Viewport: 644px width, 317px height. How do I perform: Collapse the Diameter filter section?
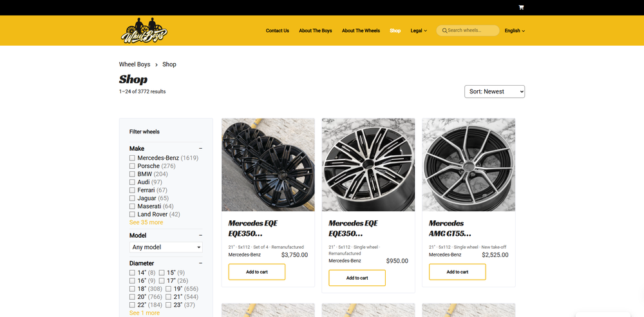pos(200,263)
